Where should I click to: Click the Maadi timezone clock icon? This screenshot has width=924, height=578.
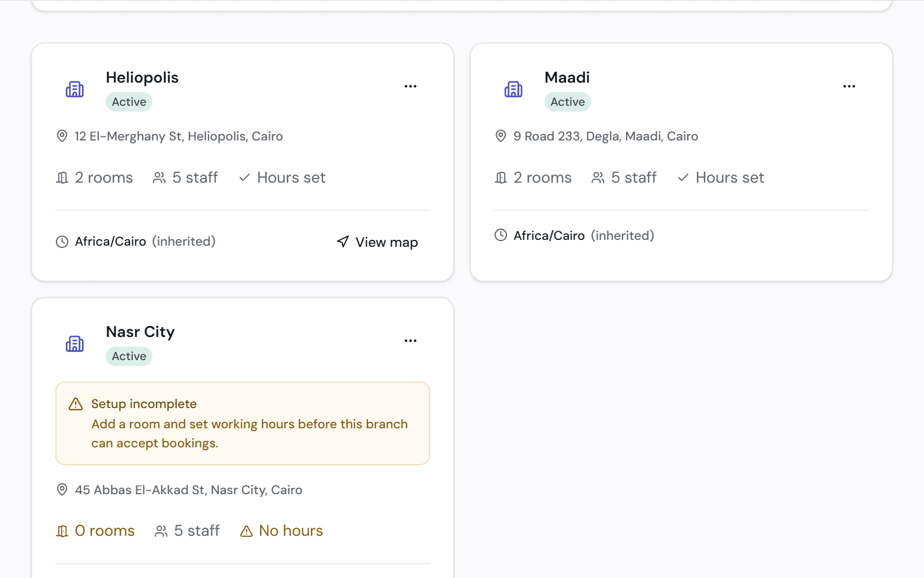pos(501,235)
